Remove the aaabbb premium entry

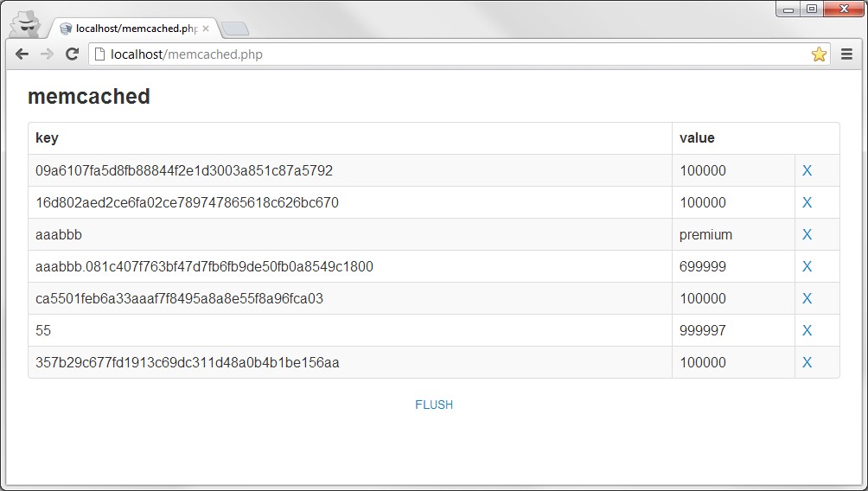tap(807, 235)
